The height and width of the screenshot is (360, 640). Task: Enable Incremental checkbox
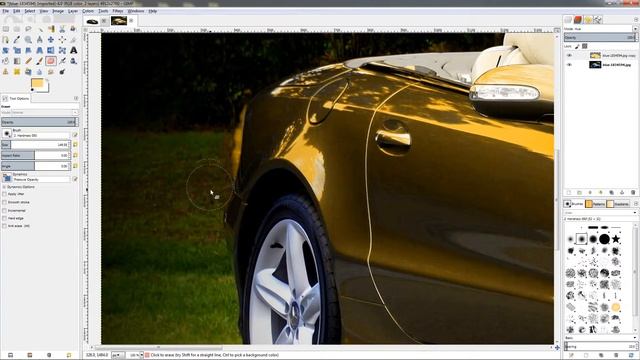4,211
